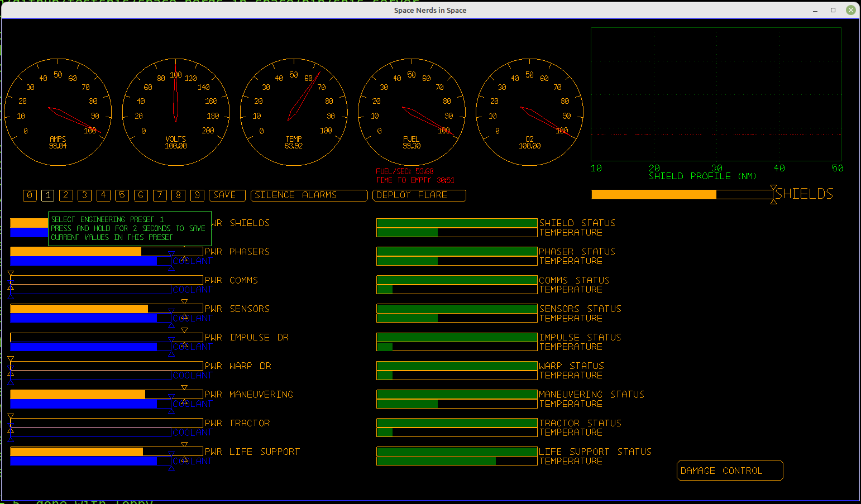
Task: Click the Space Nerds in Space title bar
Action: [430, 10]
